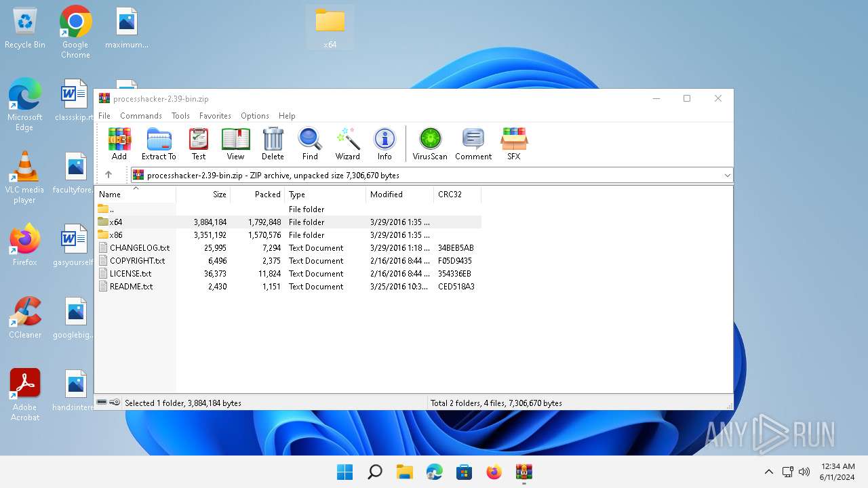The image size is (868, 488).
Task: Click the Delete trash can icon
Action: [273, 144]
